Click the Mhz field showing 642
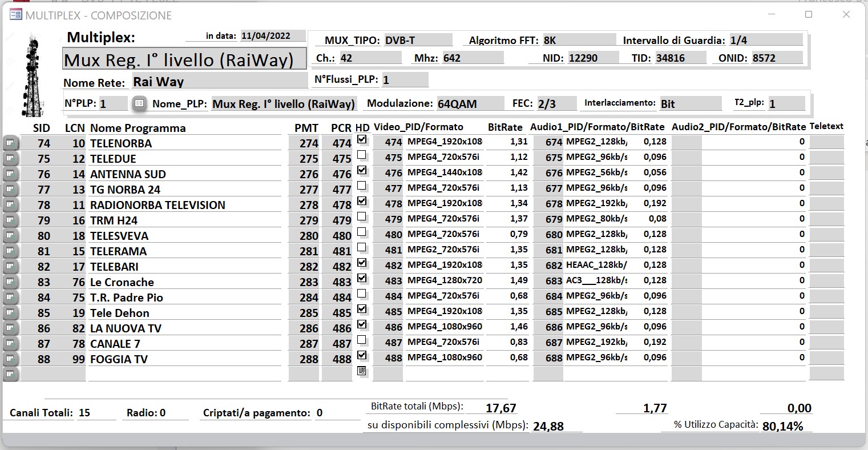This screenshot has height=450, width=868. click(473, 58)
